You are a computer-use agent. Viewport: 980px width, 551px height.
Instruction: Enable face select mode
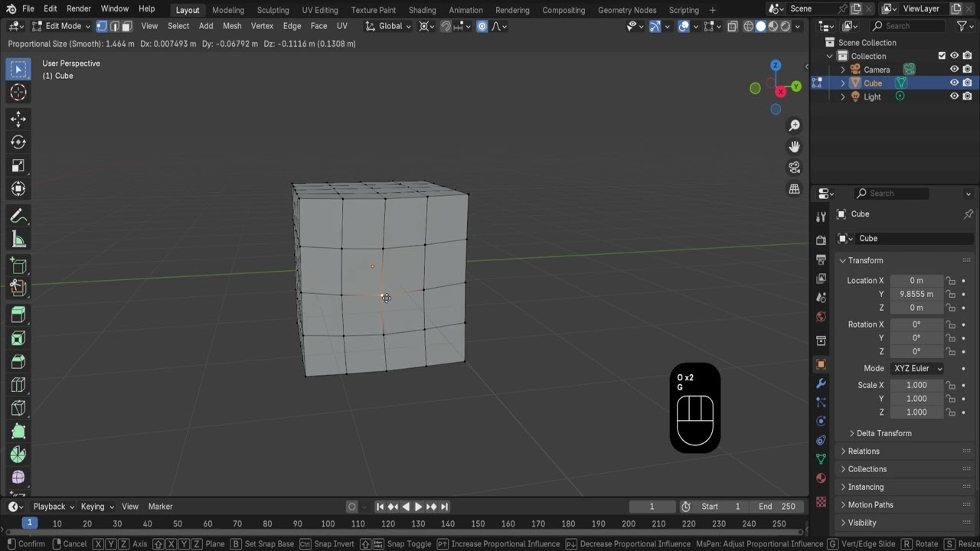tap(126, 26)
